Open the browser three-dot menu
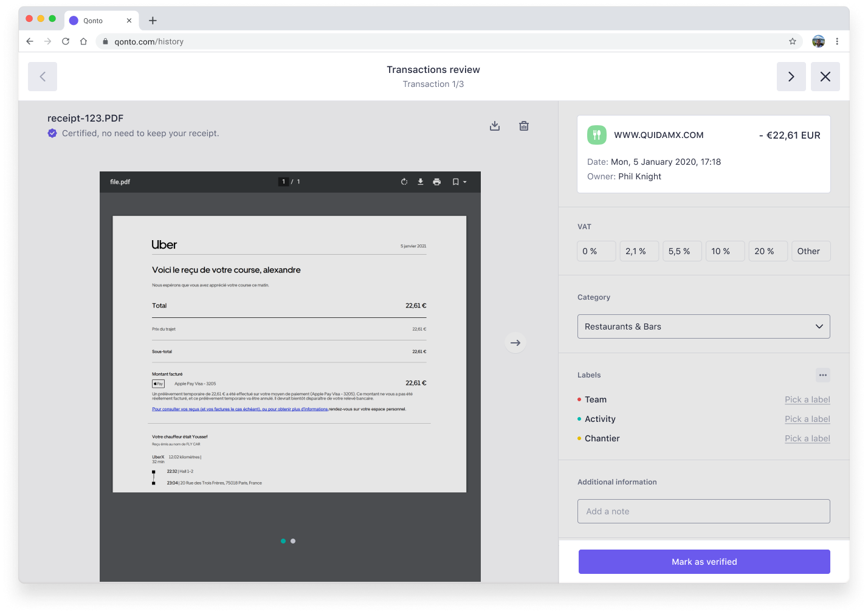868x614 pixels. click(x=837, y=41)
